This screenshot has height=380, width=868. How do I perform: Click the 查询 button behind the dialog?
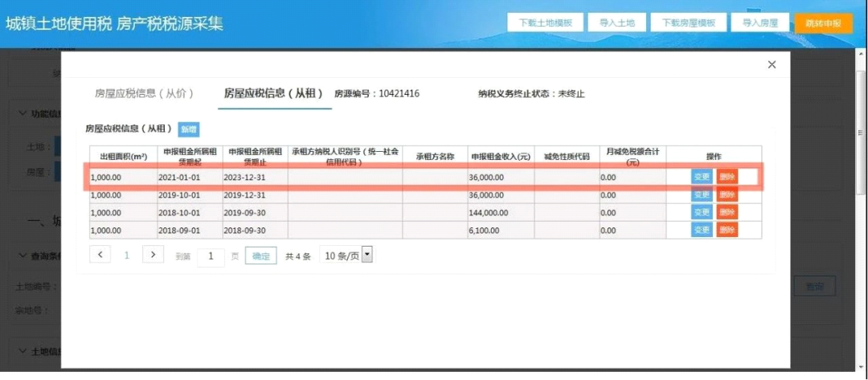[x=815, y=286]
